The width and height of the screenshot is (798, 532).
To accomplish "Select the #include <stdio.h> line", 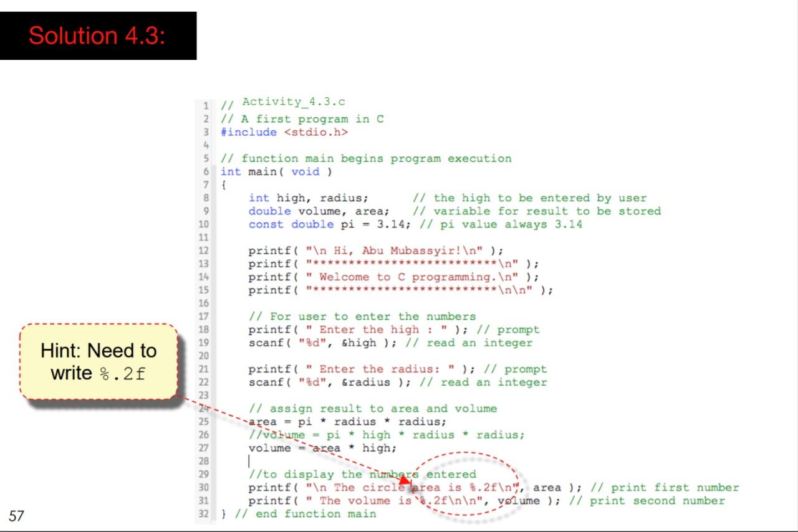I will pos(284,132).
